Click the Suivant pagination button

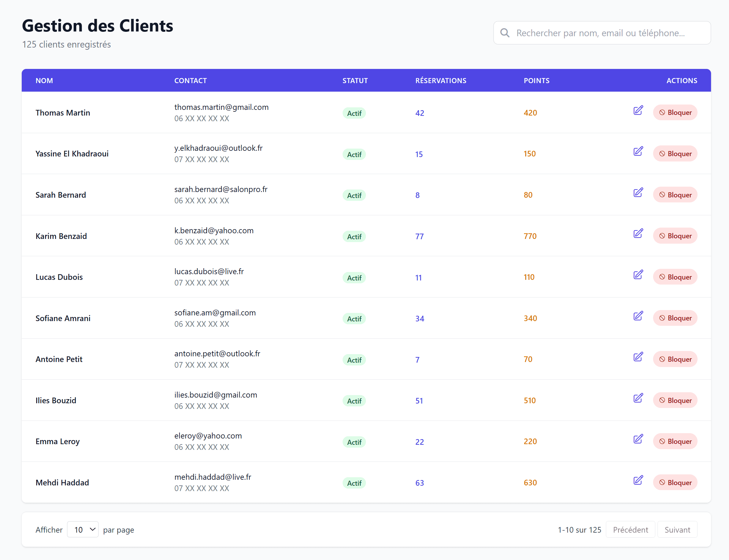[x=677, y=529]
